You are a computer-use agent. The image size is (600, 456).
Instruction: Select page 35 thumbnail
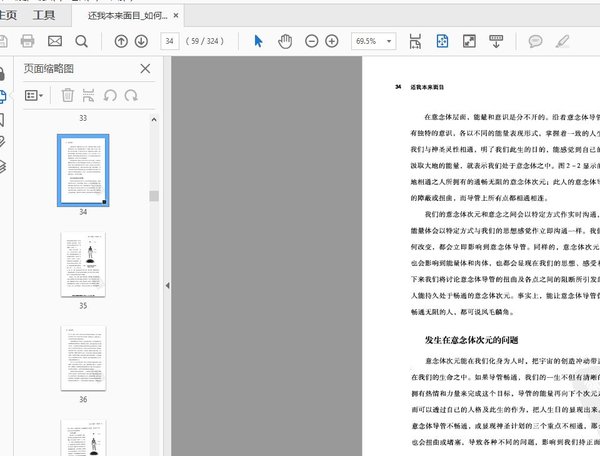tap(83, 265)
